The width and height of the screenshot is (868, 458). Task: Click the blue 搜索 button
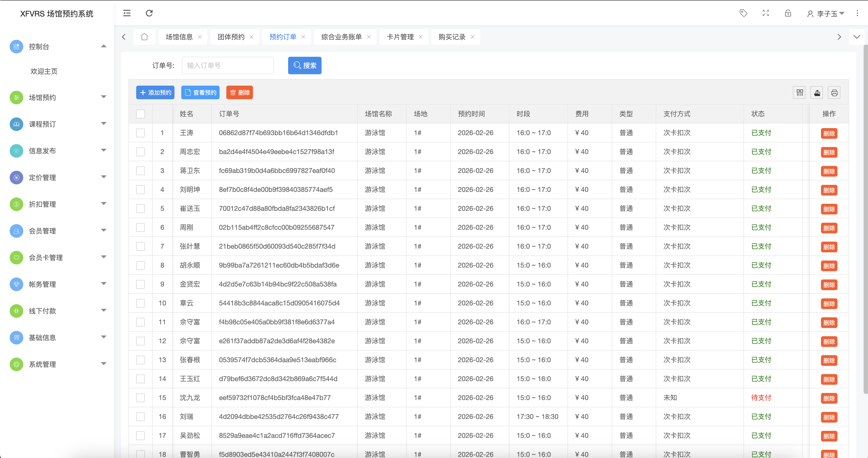click(x=305, y=65)
